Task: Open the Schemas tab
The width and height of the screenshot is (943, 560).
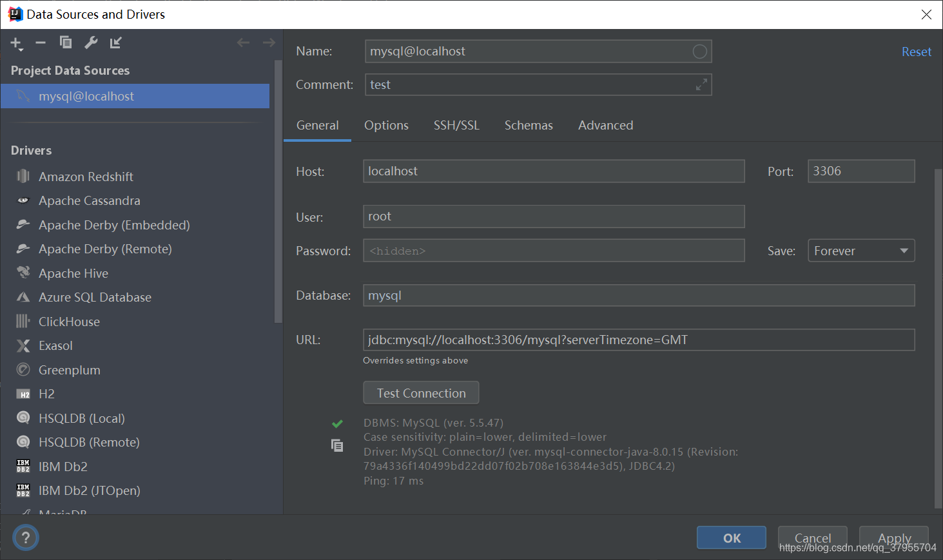Action: coord(529,125)
